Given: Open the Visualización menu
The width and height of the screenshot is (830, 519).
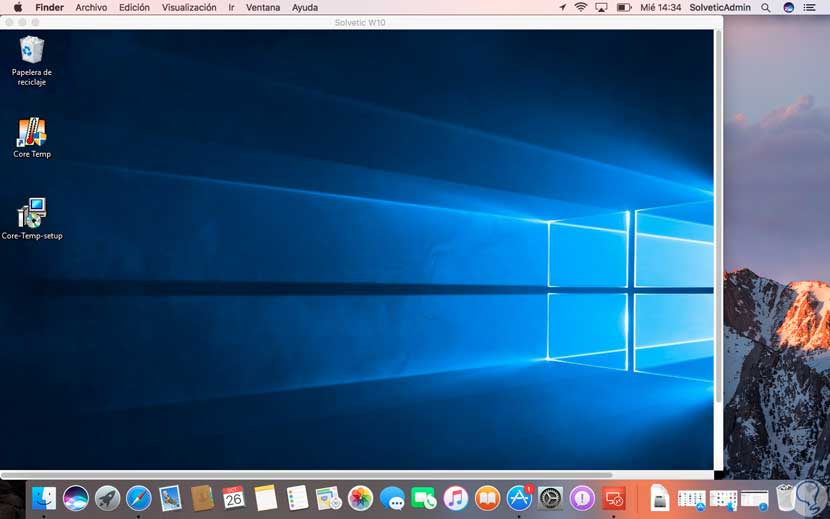Looking at the screenshot, I should [x=189, y=7].
